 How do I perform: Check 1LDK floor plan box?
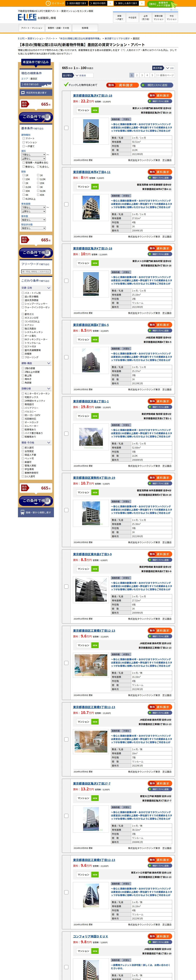[38, 179]
